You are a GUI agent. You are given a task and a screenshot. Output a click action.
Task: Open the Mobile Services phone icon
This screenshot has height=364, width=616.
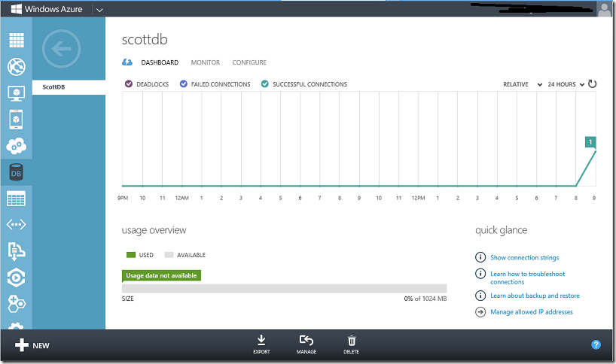click(x=16, y=120)
